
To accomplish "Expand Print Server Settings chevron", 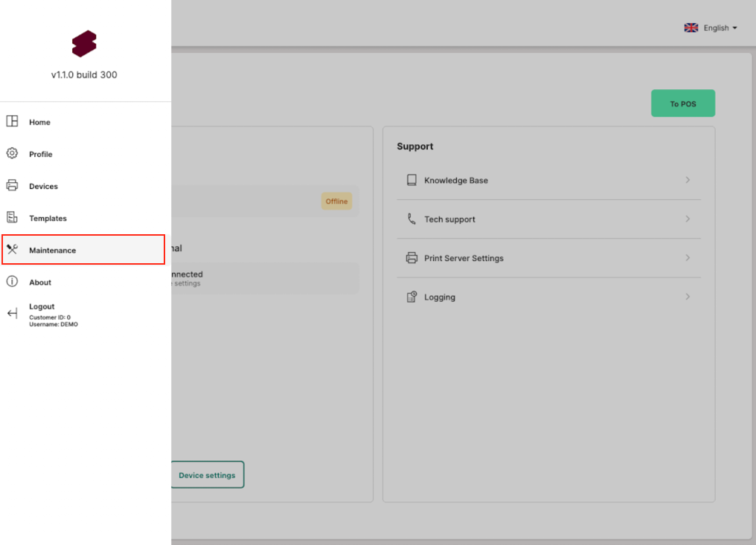I will tap(688, 258).
